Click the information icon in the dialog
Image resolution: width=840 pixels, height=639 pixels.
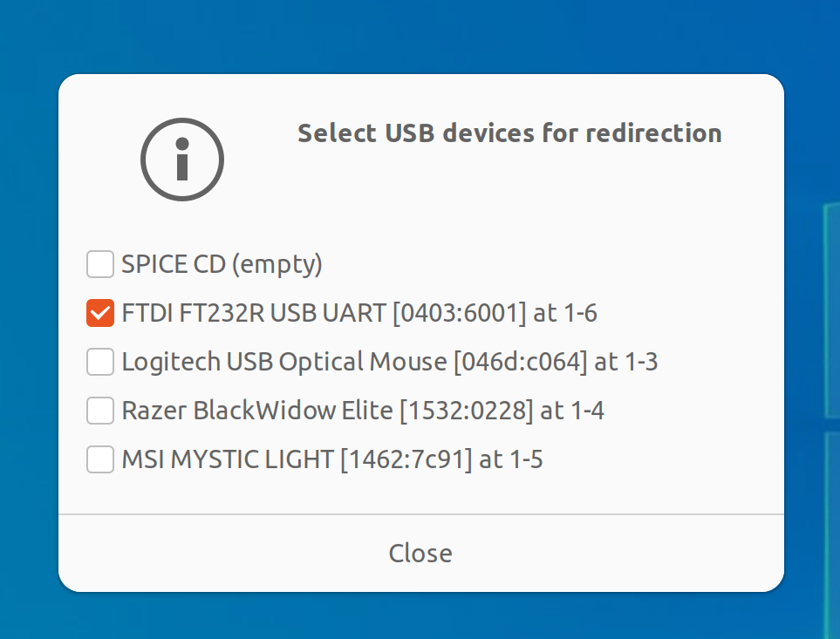(x=182, y=159)
